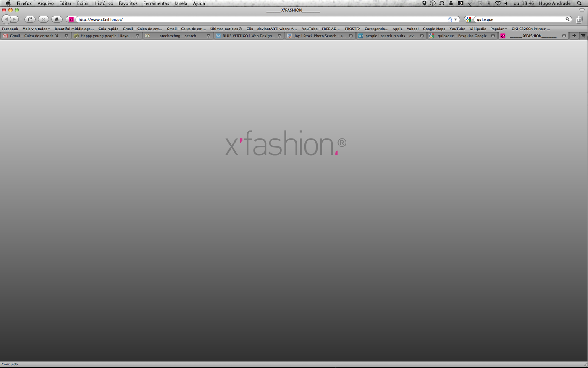List all tabs with the tab-list button
The width and height of the screenshot is (588, 368).
[x=583, y=36]
